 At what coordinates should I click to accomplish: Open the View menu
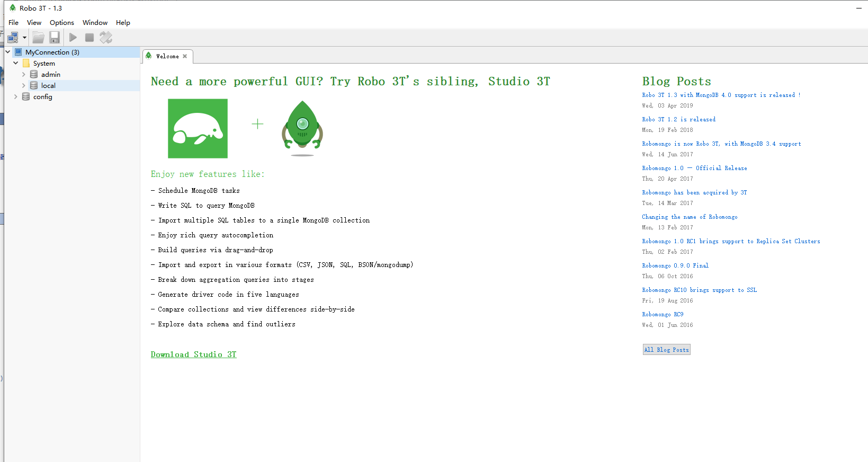(x=34, y=22)
